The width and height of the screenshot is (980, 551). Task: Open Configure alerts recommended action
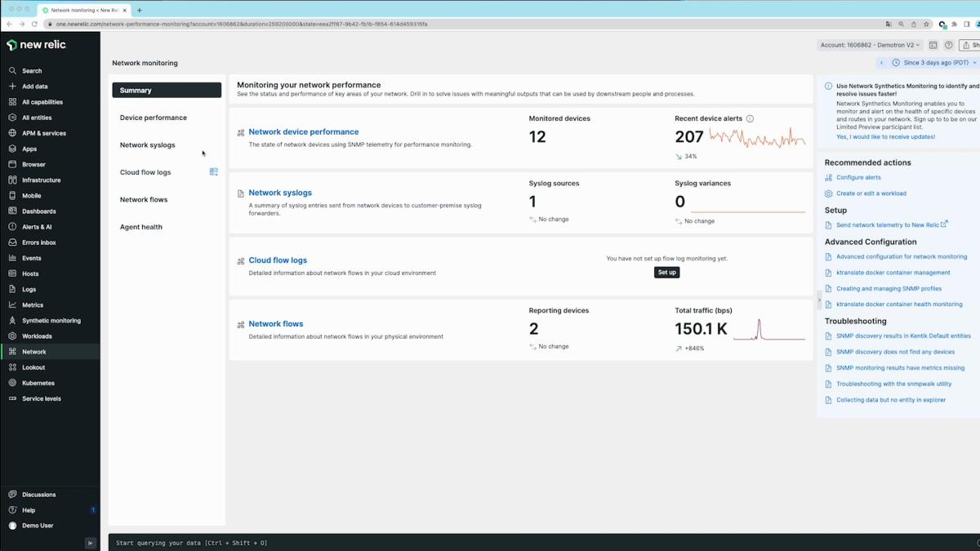858,177
